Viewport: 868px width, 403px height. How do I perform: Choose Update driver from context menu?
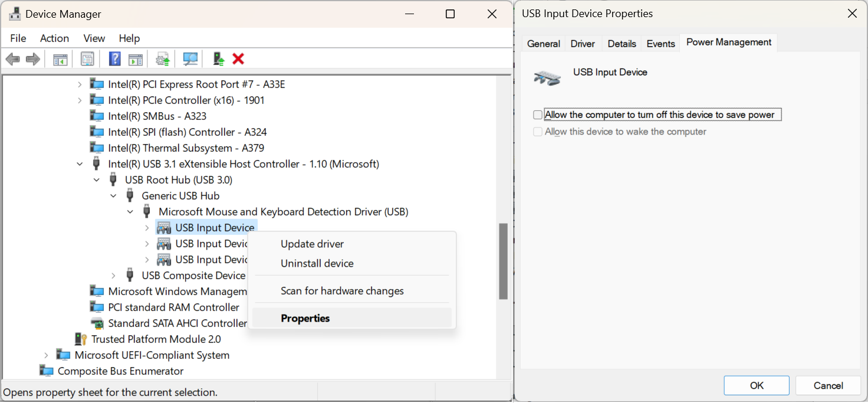352,244
